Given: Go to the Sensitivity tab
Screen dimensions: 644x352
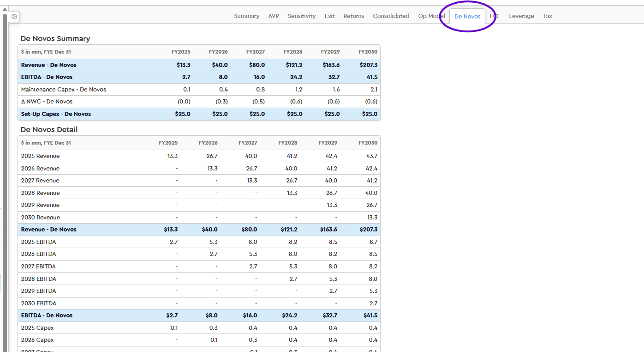Looking at the screenshot, I should coord(302,16).
